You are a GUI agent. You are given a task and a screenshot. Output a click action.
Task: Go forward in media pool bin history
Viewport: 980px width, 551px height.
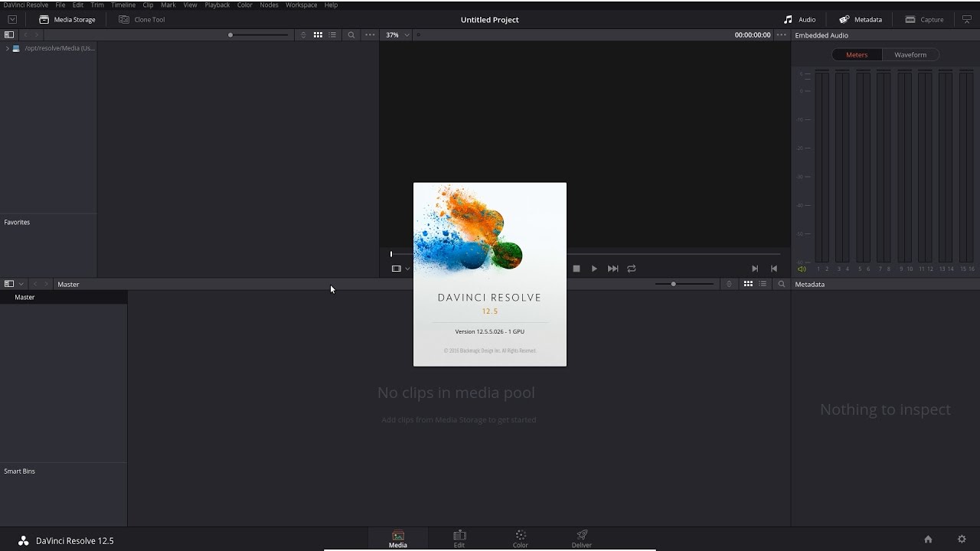[x=46, y=284]
